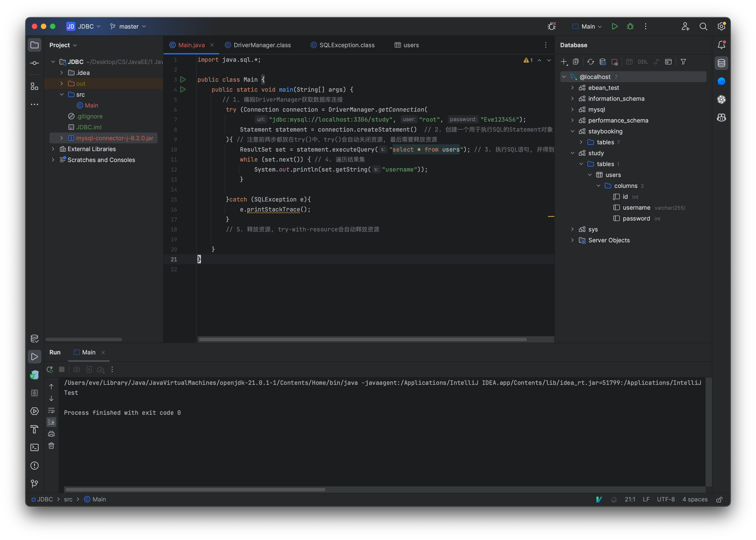Click the Run console horizontal scrollbar

[195, 489]
